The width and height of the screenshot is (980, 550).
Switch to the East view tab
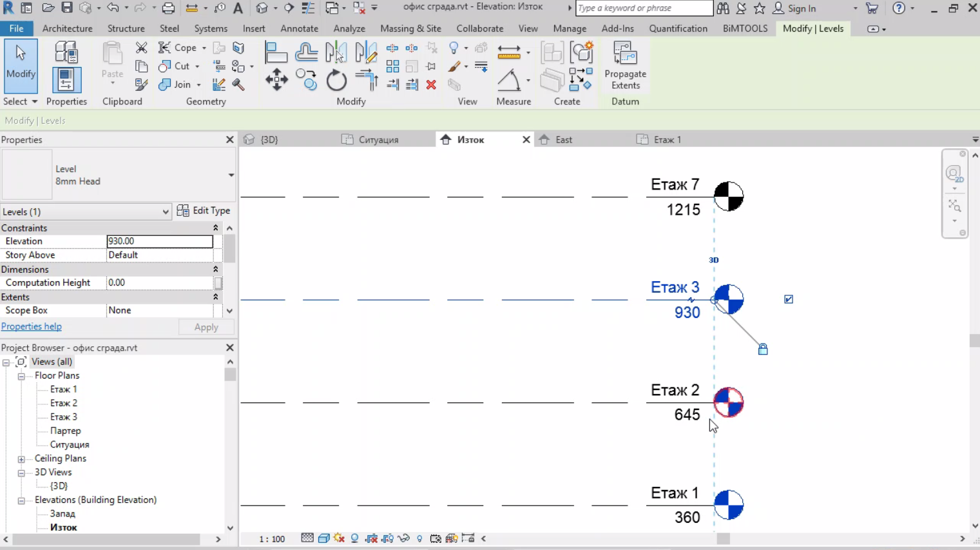point(564,139)
